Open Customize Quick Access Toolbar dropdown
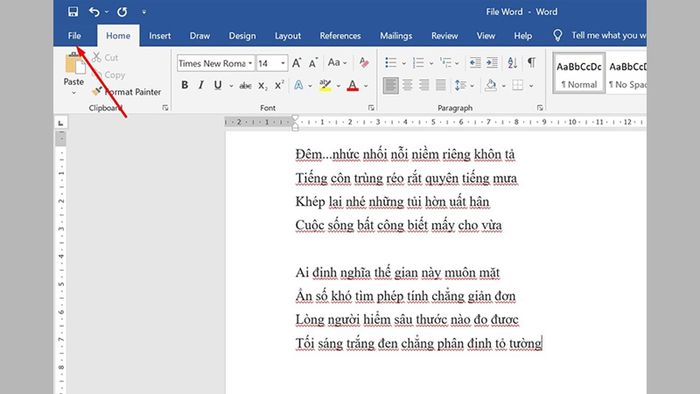The height and width of the screenshot is (394, 700). point(144,12)
